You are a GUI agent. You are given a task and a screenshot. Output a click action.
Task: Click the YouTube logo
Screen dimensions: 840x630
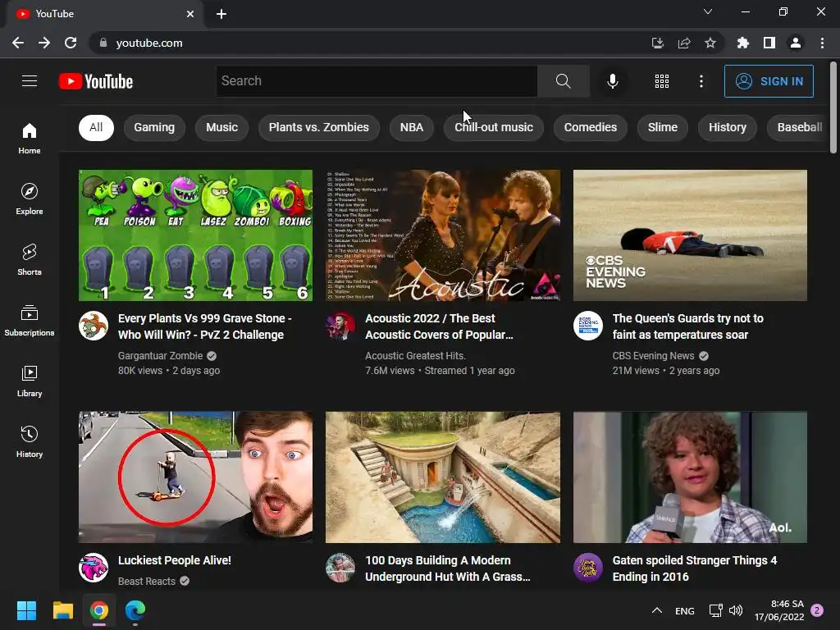click(x=96, y=81)
